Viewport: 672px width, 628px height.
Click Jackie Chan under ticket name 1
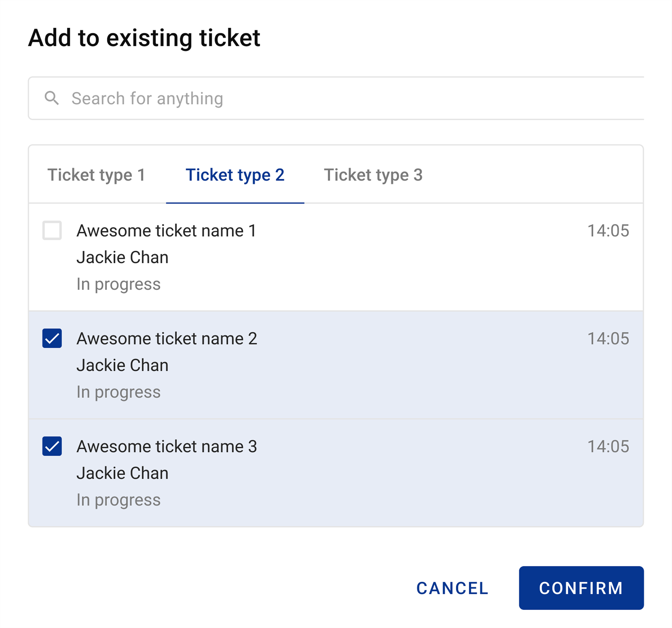[x=122, y=257]
